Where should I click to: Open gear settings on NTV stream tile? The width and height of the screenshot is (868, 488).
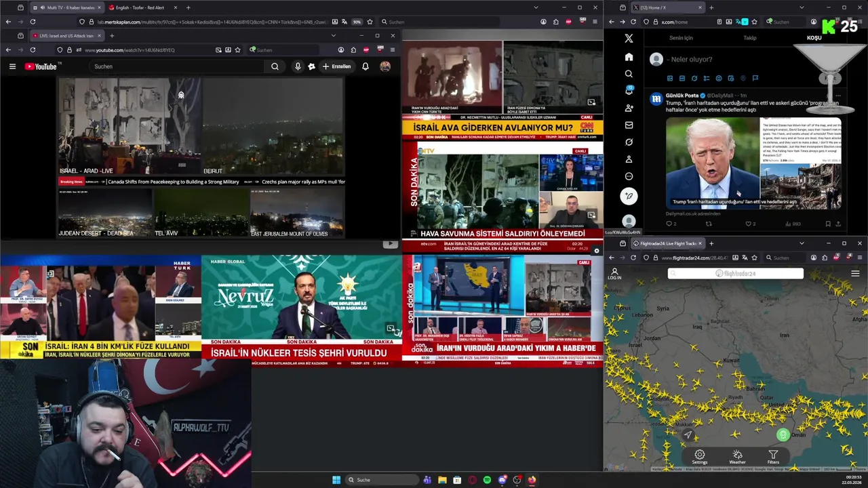[597, 251]
